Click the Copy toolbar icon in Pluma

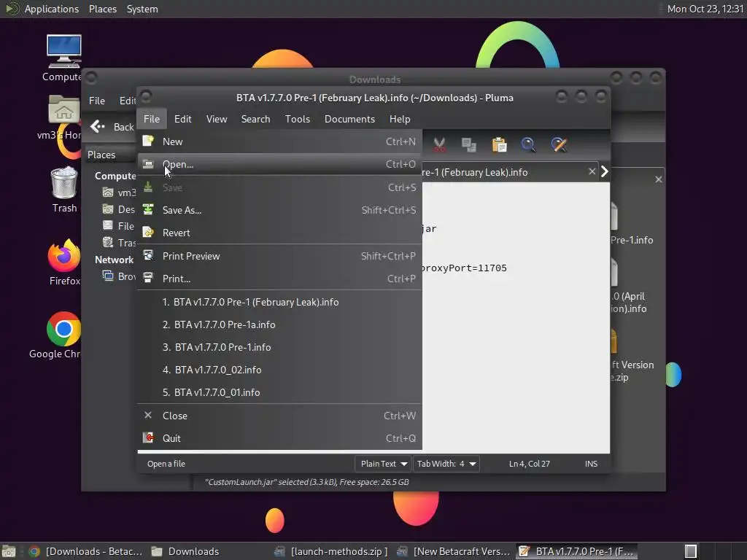pos(469,145)
